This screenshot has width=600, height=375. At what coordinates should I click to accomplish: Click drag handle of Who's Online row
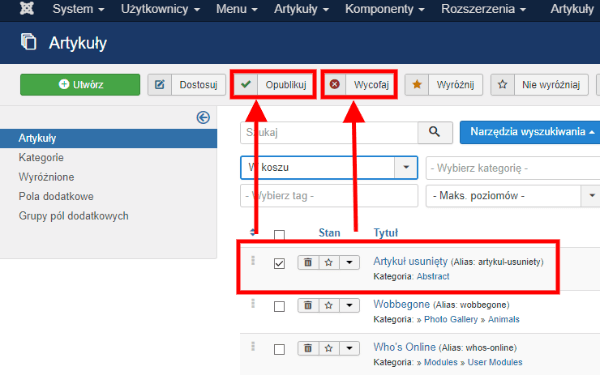(253, 346)
